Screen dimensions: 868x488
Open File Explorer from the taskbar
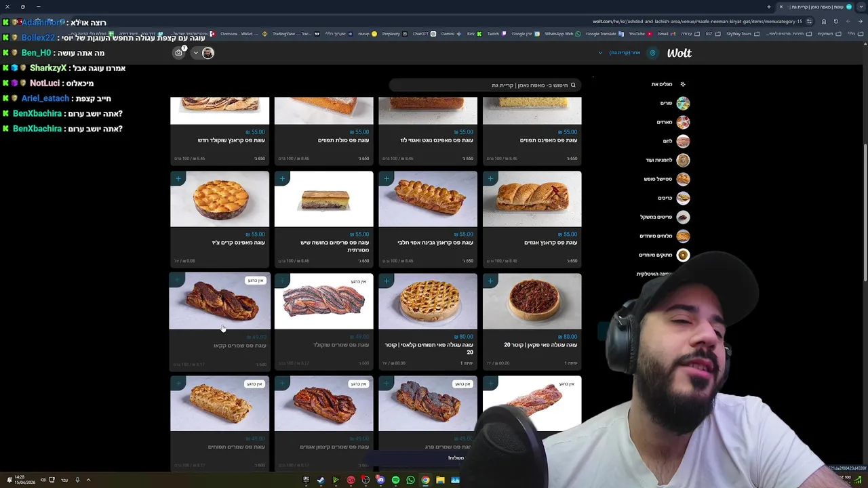pyautogui.click(x=440, y=480)
